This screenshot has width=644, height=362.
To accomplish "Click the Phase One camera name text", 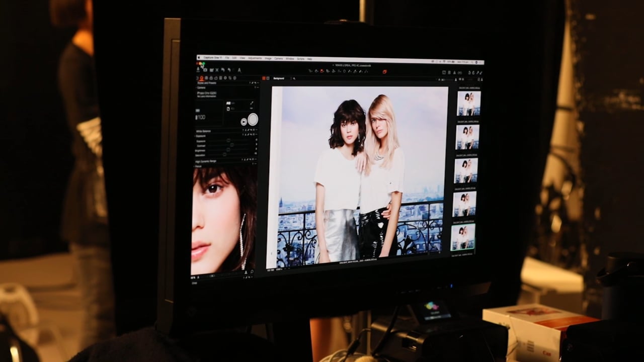I will (x=207, y=93).
